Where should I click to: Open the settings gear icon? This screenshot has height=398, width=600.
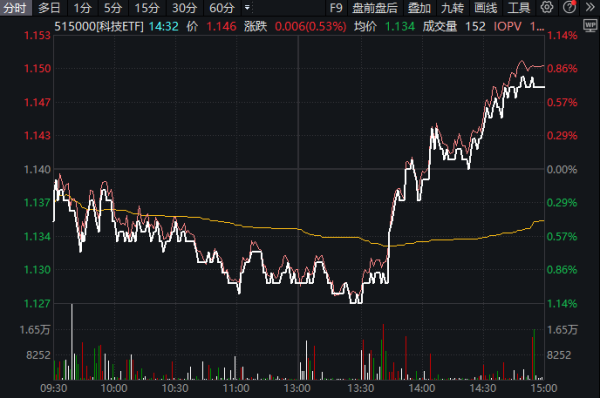click(x=546, y=7)
